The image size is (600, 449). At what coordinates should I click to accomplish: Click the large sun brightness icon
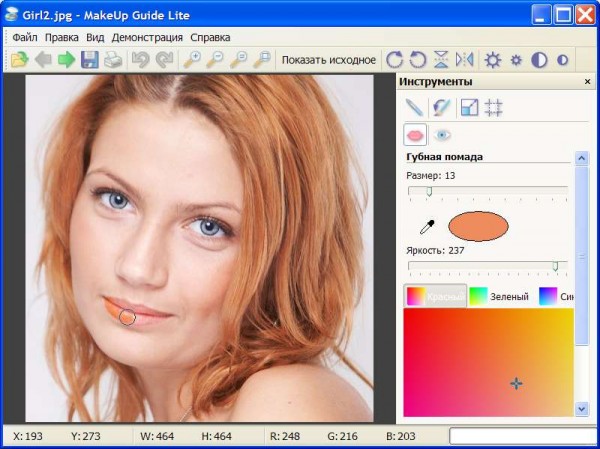point(492,60)
